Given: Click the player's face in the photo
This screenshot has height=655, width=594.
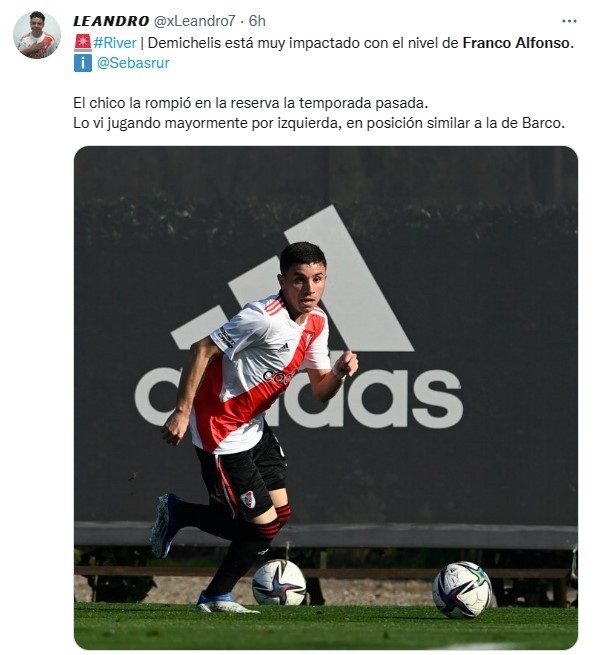Looking at the screenshot, I should (304, 287).
